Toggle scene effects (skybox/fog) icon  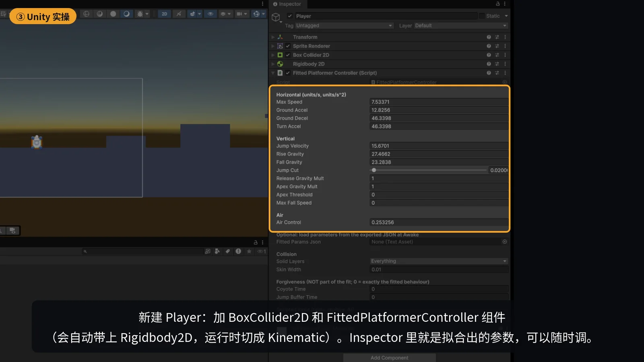[192, 14]
